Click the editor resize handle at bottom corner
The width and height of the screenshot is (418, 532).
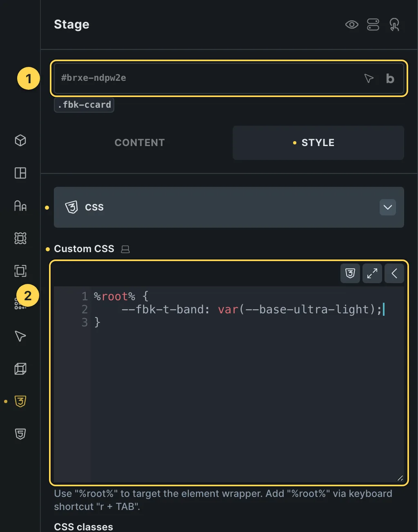click(x=400, y=478)
